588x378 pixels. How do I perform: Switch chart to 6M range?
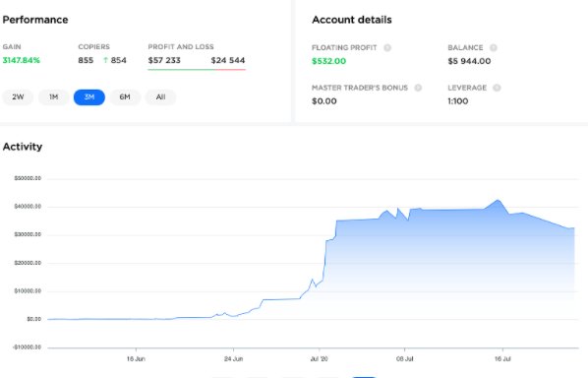[x=125, y=97]
